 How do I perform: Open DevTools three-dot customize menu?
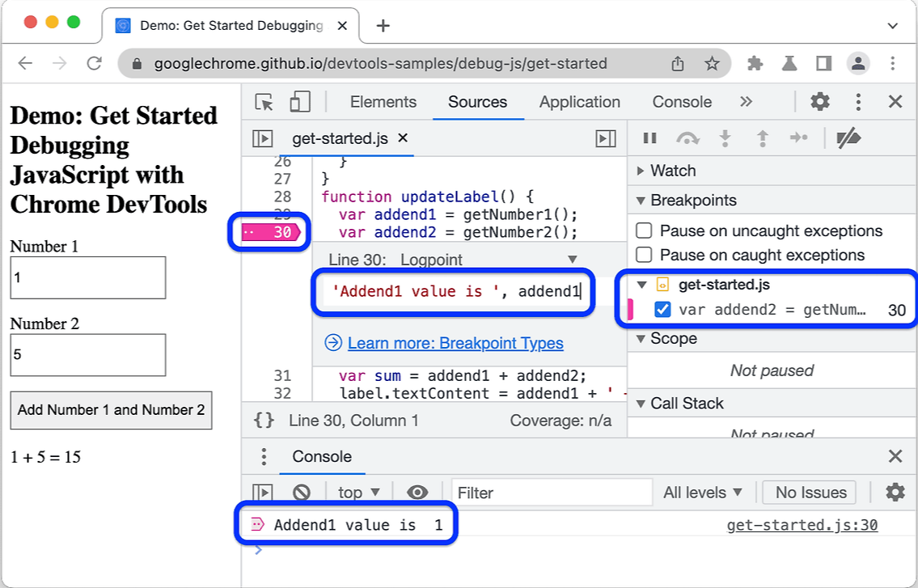click(858, 101)
